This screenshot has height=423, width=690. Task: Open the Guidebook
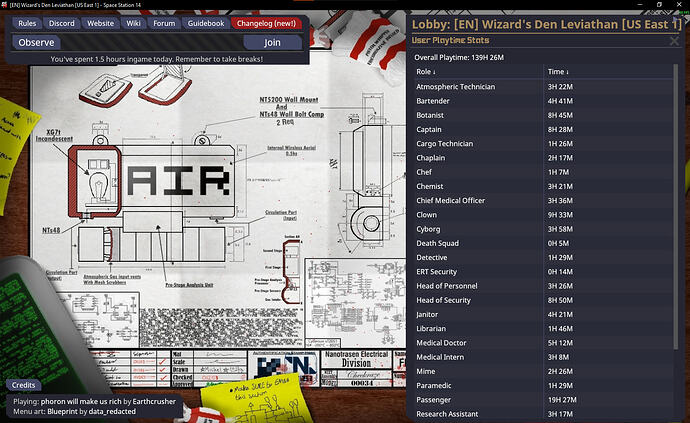pos(205,23)
